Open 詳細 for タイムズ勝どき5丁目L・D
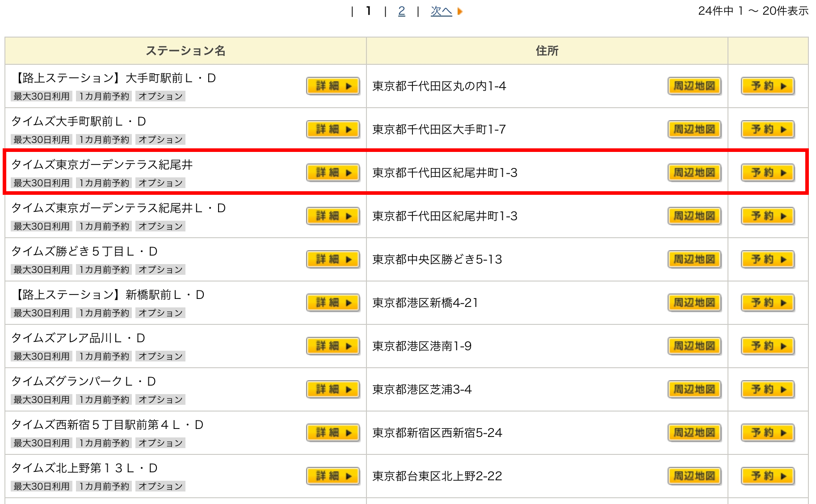816x504 pixels. coord(333,259)
